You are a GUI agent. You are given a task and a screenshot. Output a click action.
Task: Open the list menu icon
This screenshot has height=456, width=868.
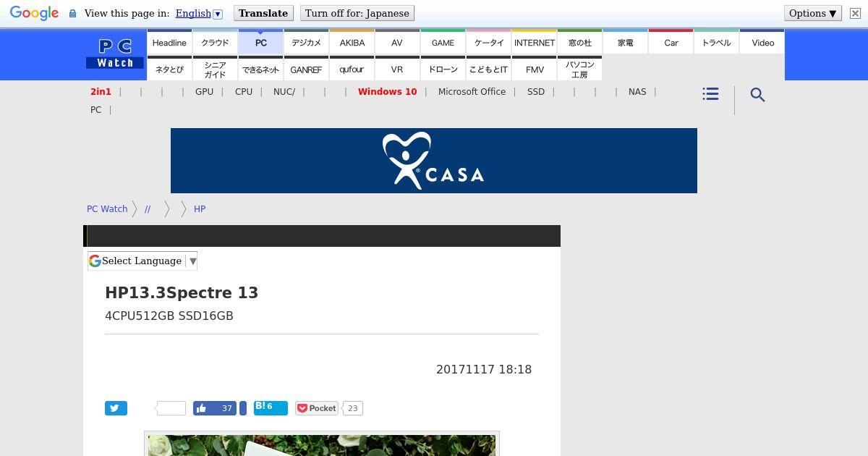(710, 94)
